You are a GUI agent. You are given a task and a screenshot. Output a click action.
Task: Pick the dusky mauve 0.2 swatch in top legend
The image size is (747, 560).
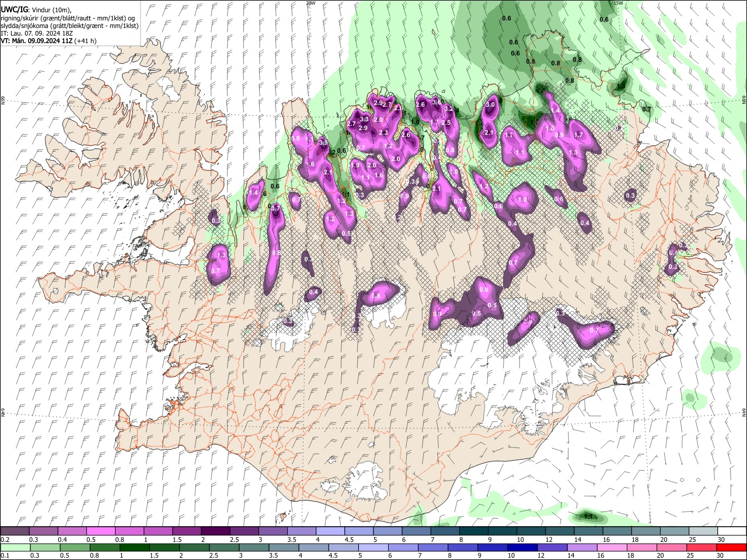coord(15,531)
